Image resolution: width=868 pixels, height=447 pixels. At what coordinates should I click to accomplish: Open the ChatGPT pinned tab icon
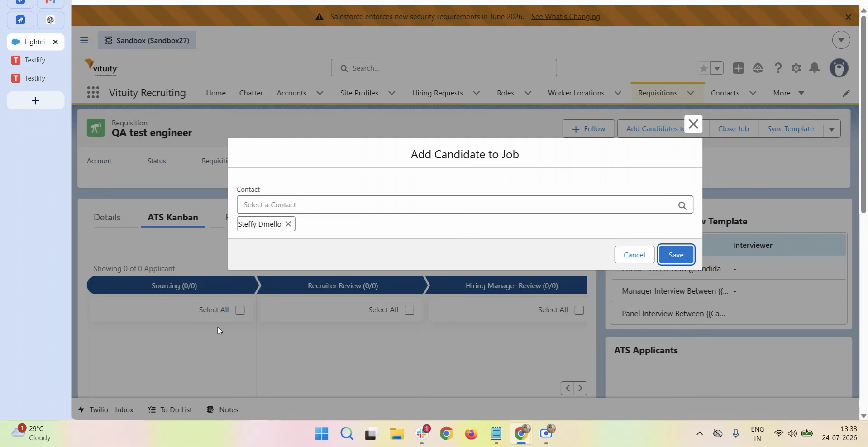pos(50,20)
